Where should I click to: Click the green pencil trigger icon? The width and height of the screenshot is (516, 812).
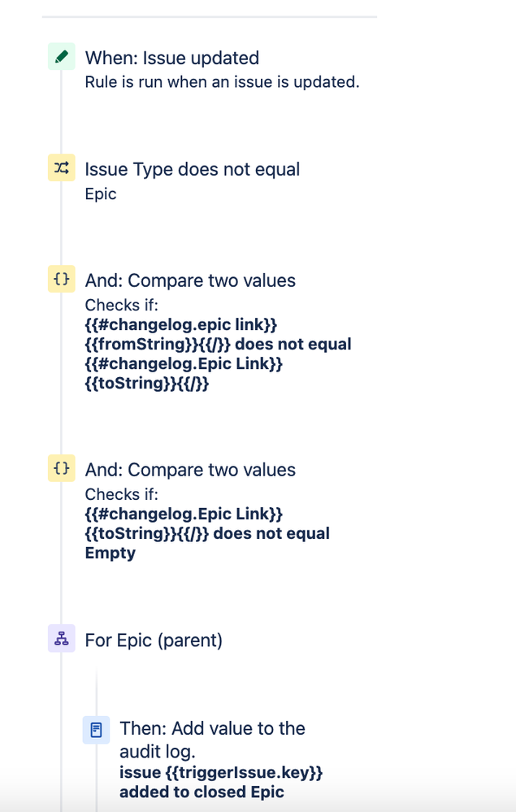[x=62, y=57]
